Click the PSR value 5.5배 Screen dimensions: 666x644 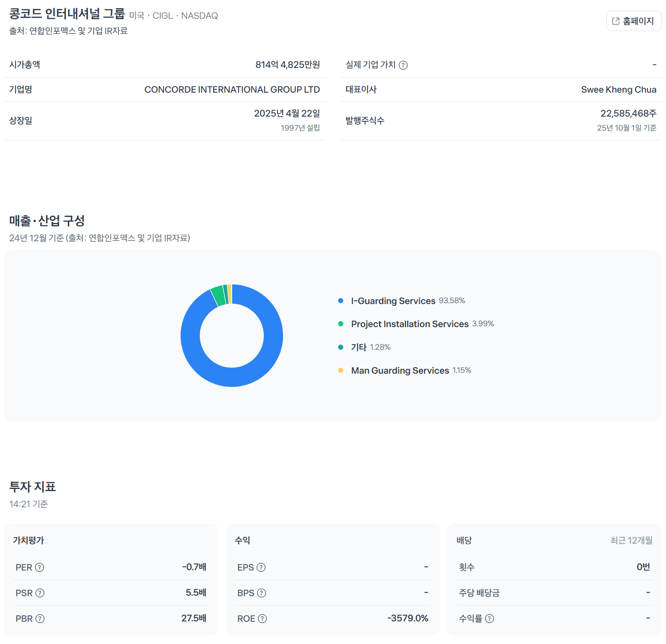tap(196, 592)
